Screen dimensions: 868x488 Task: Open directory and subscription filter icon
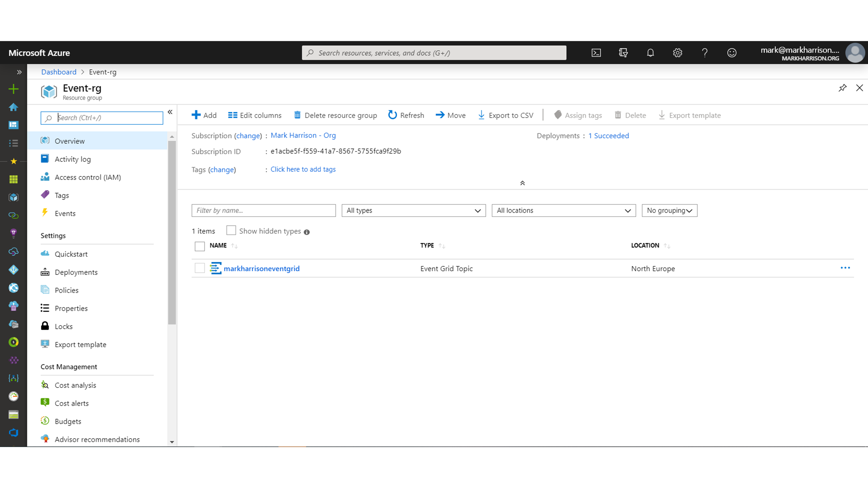(x=623, y=53)
